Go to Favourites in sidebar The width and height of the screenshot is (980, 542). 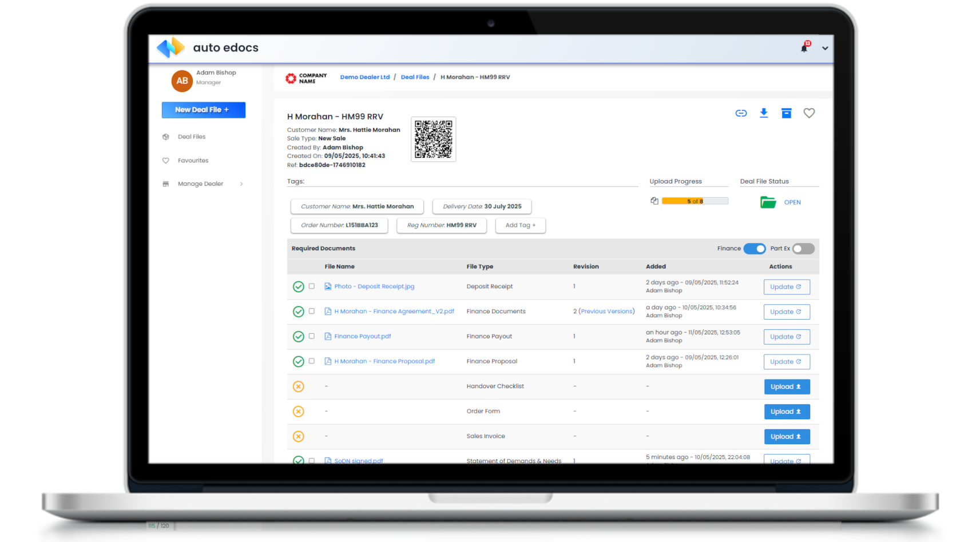tap(193, 161)
